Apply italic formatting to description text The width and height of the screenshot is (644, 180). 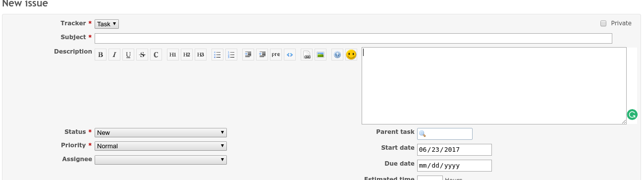point(114,55)
